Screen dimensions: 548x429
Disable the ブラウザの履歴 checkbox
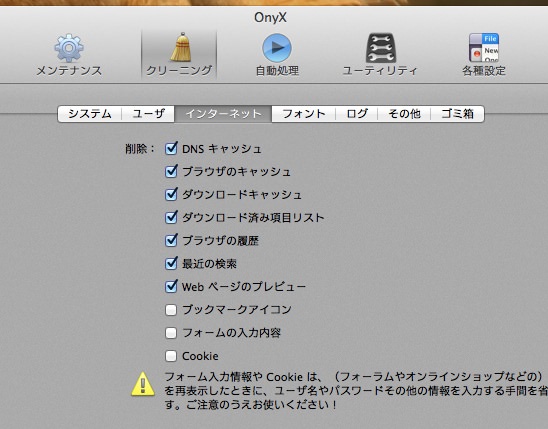click(171, 240)
